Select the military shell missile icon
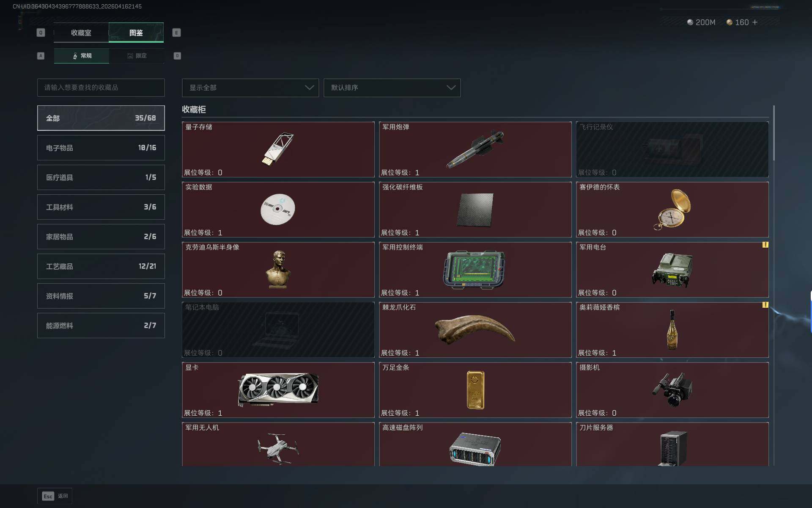Screen dimensions: 812x508 click(475, 149)
